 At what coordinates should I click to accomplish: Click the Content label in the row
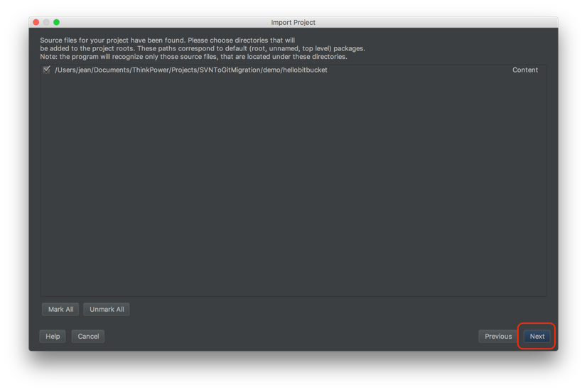coord(525,70)
